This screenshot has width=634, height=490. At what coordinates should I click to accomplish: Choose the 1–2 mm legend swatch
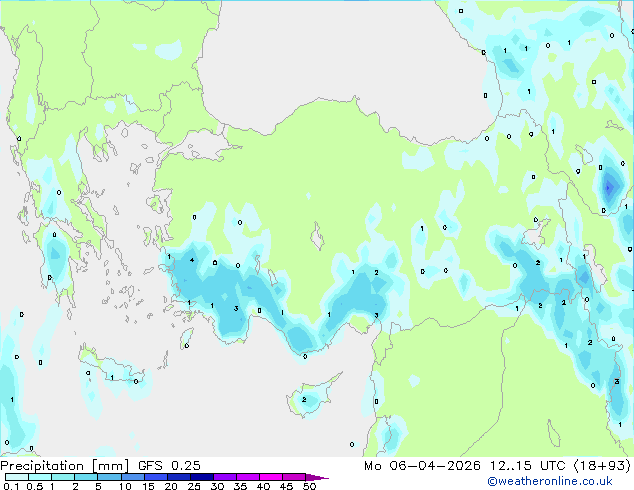click(63, 477)
